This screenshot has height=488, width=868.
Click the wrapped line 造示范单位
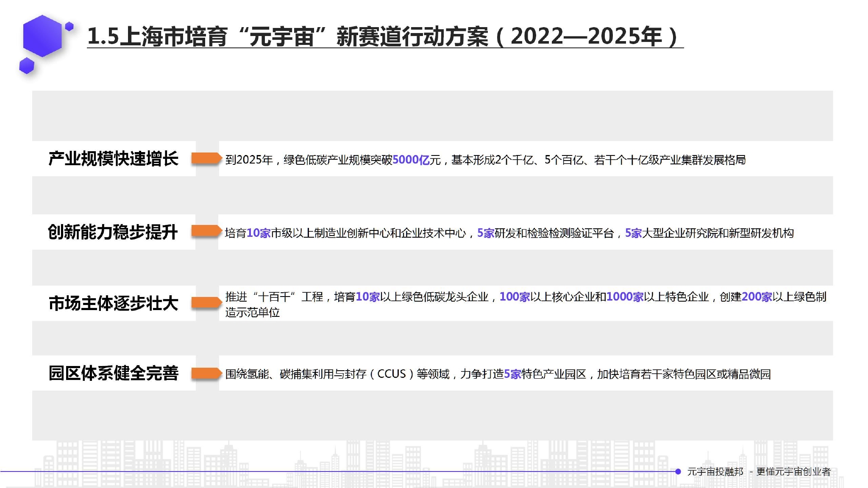coord(253,313)
